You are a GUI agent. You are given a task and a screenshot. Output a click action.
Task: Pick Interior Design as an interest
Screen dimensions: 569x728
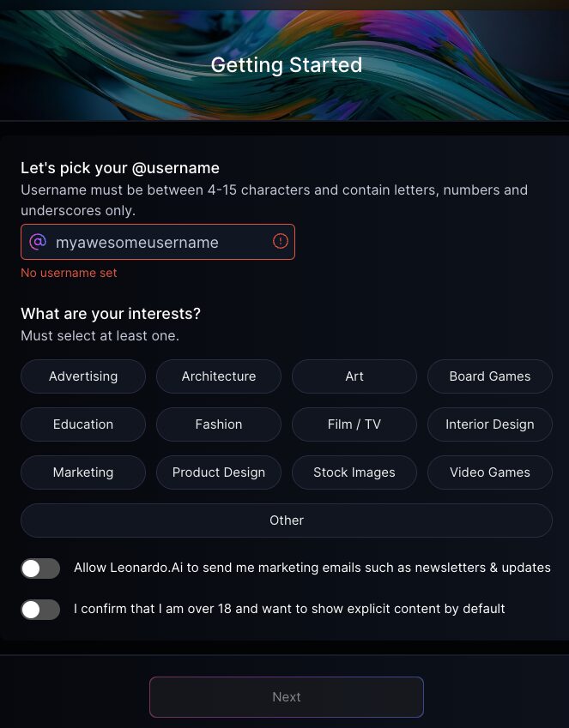(x=490, y=424)
